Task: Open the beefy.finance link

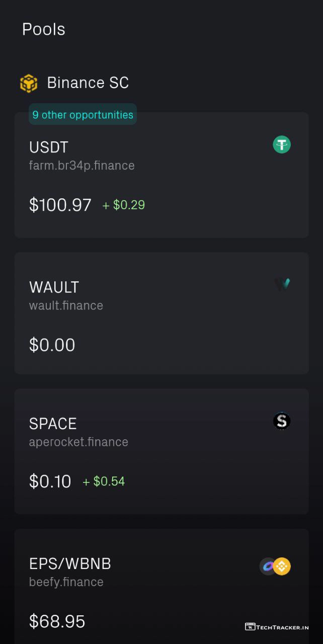Action: [66, 582]
